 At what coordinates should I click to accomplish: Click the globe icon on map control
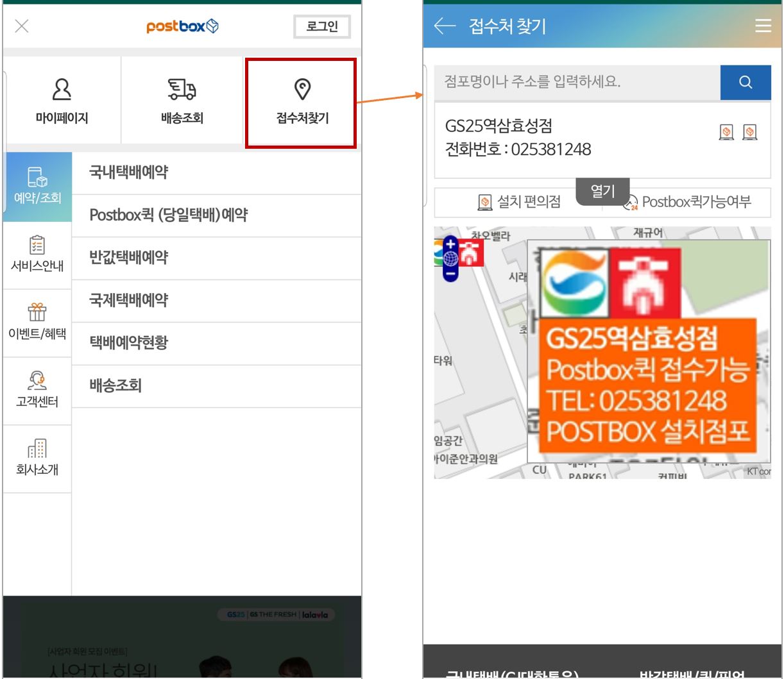[x=450, y=260]
